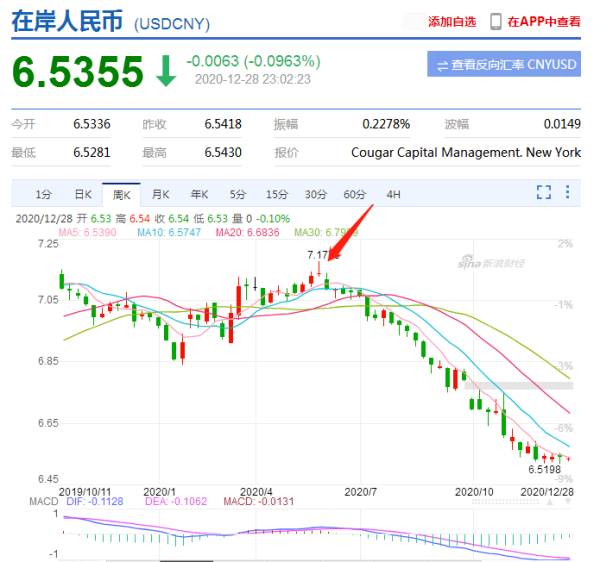Switch to the 5分 chart tab
The width and height of the screenshot is (600, 562).
[237, 194]
